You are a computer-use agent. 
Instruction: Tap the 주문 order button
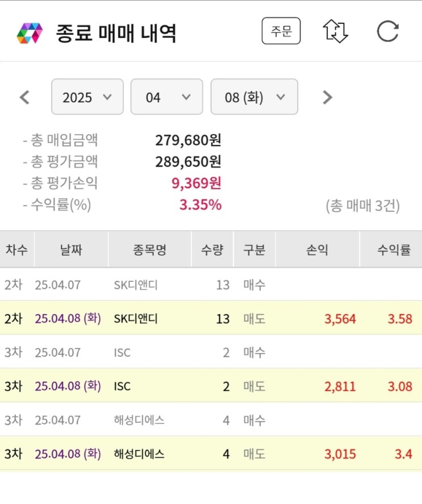point(281,31)
